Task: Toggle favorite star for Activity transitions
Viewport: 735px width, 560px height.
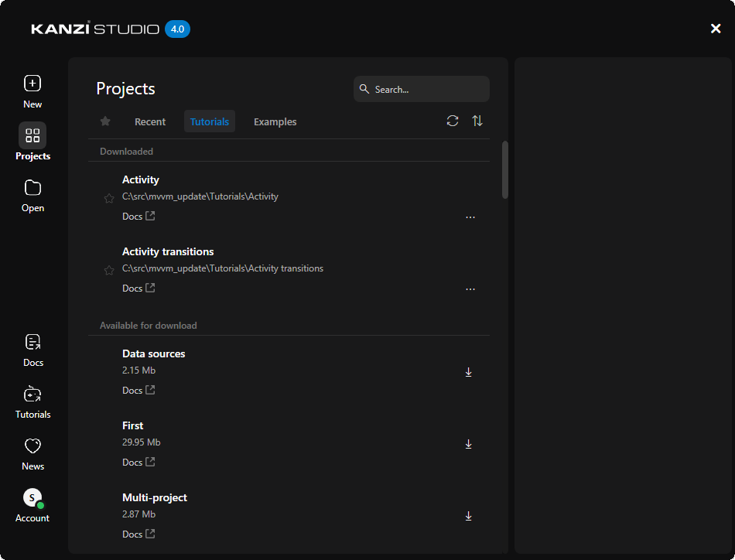Action: coord(109,271)
